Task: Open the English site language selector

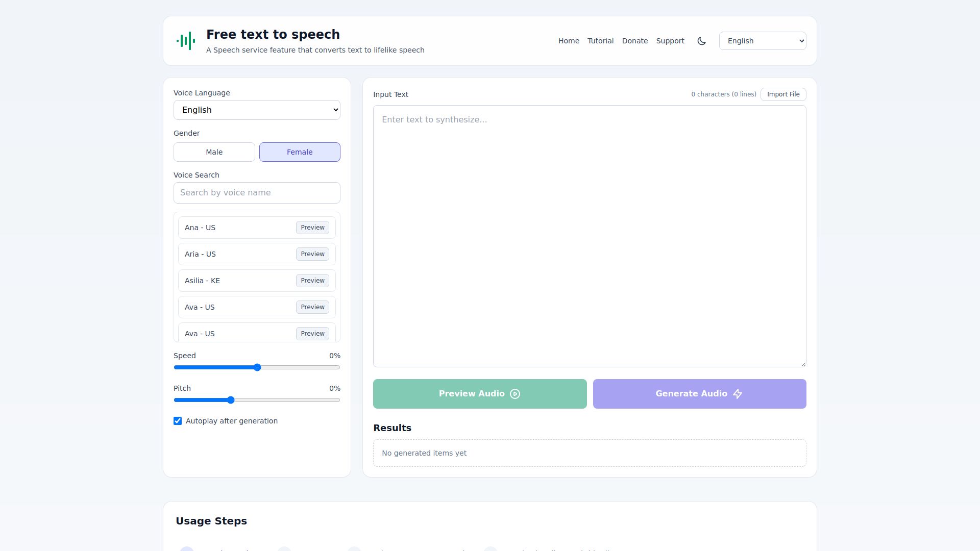Action: coord(762,41)
